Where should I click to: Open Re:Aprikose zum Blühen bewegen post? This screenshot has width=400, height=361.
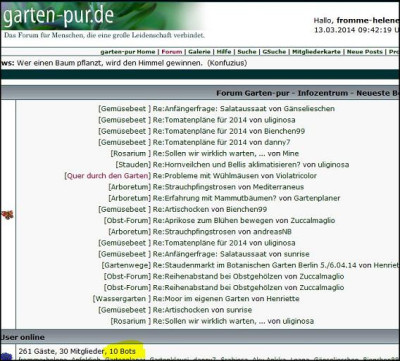(244, 220)
